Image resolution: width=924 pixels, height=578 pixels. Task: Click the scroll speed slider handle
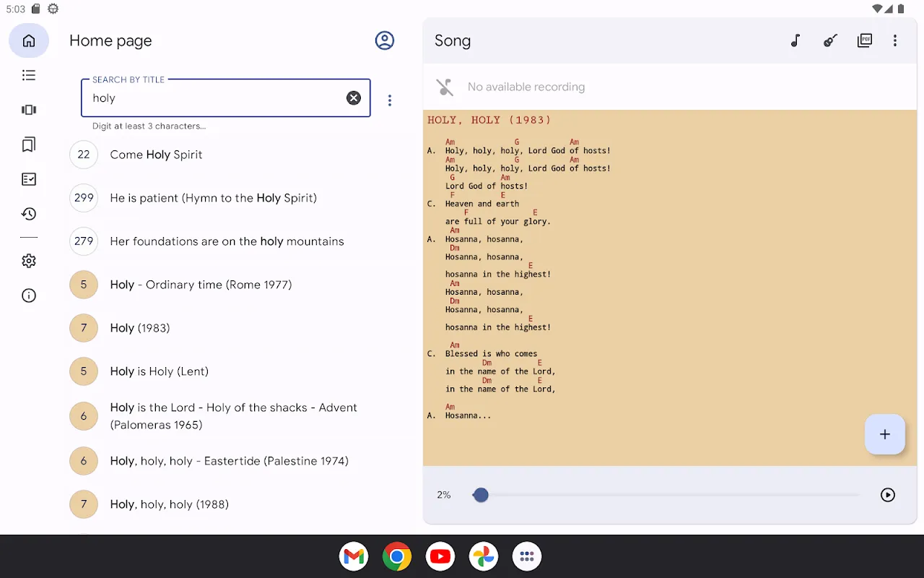click(x=481, y=495)
